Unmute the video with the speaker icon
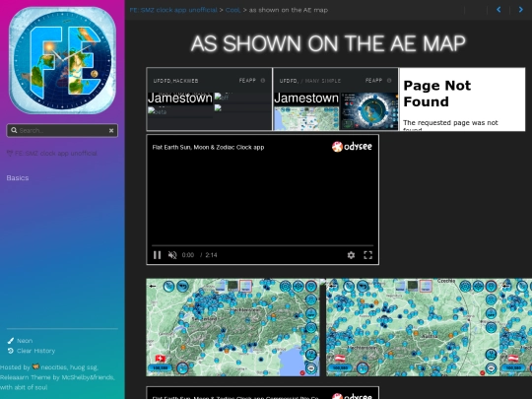 point(172,255)
